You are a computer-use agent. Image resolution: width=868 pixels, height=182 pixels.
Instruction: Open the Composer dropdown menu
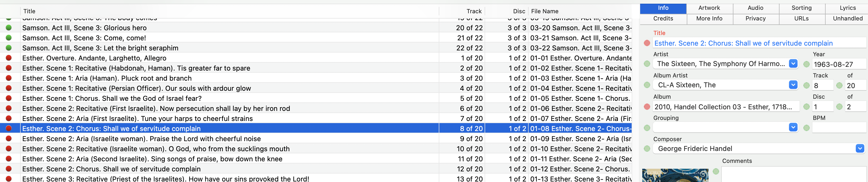860,148
